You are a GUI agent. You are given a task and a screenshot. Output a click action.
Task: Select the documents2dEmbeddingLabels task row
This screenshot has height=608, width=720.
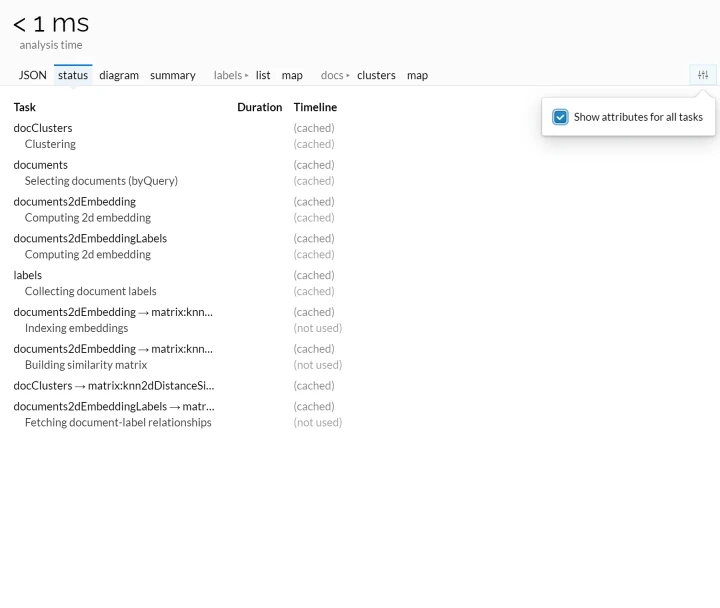tap(90, 238)
